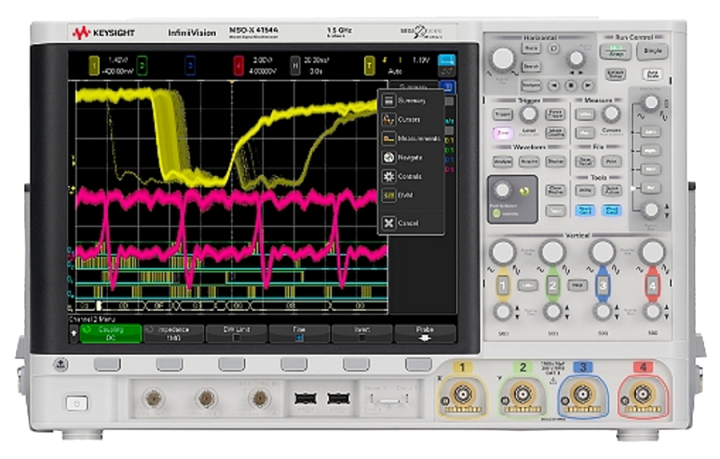
Task: Tap the yellow T trigger badge on screen
Action: pyautogui.click(x=369, y=66)
